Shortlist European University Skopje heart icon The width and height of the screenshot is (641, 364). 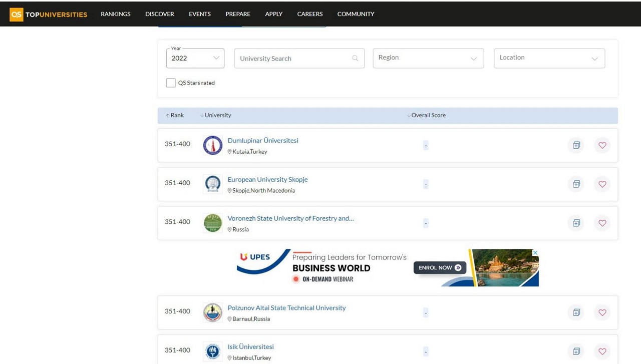click(x=602, y=184)
